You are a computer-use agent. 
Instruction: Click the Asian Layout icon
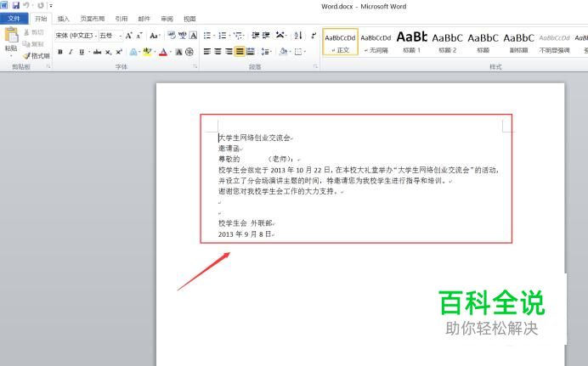[x=280, y=36]
